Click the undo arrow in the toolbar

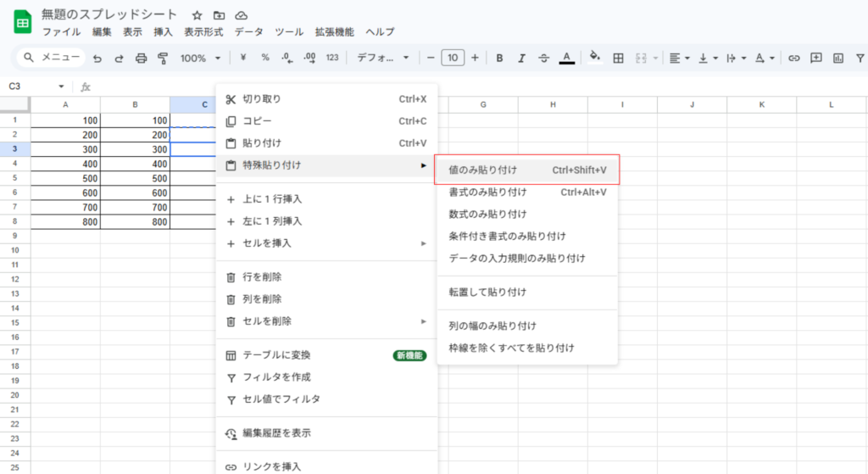tap(97, 59)
